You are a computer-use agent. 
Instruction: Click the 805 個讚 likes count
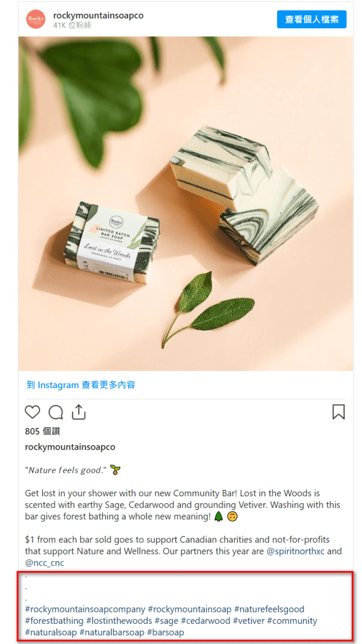[43, 431]
